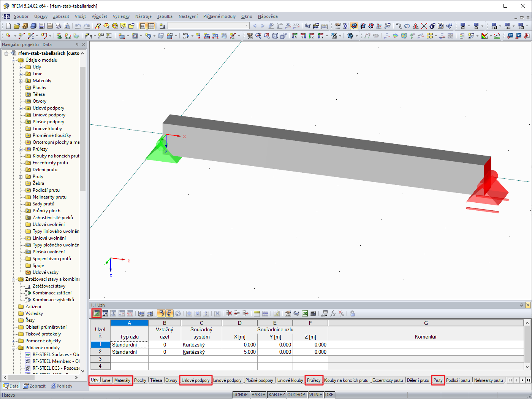The width and height of the screenshot is (532, 399).
Task: Close the 1.1 Uzly table panel
Action: click(528, 305)
